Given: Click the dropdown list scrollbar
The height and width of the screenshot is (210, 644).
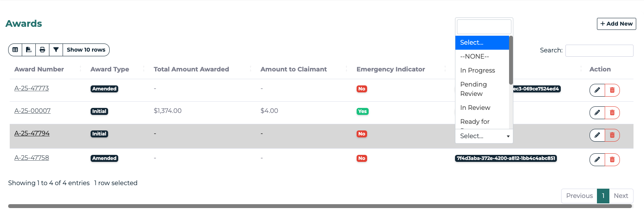Looking at the screenshot, I should [x=511, y=60].
